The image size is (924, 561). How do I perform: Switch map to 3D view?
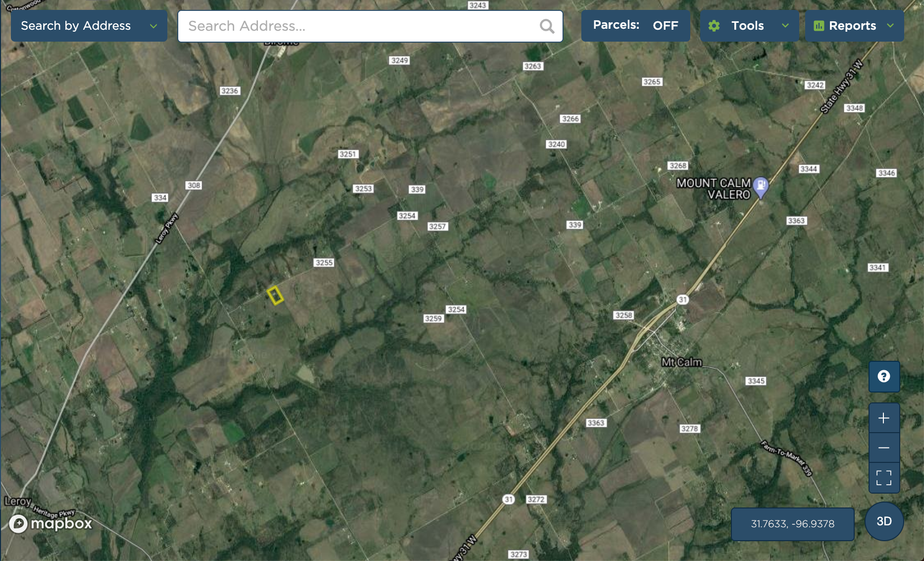pos(884,521)
